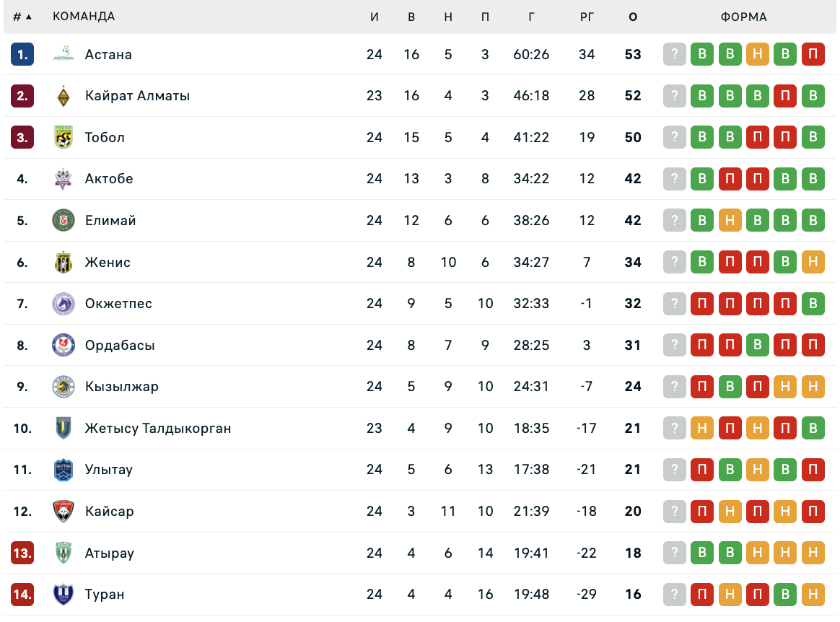Click the Kaisar club crest

[64, 512]
